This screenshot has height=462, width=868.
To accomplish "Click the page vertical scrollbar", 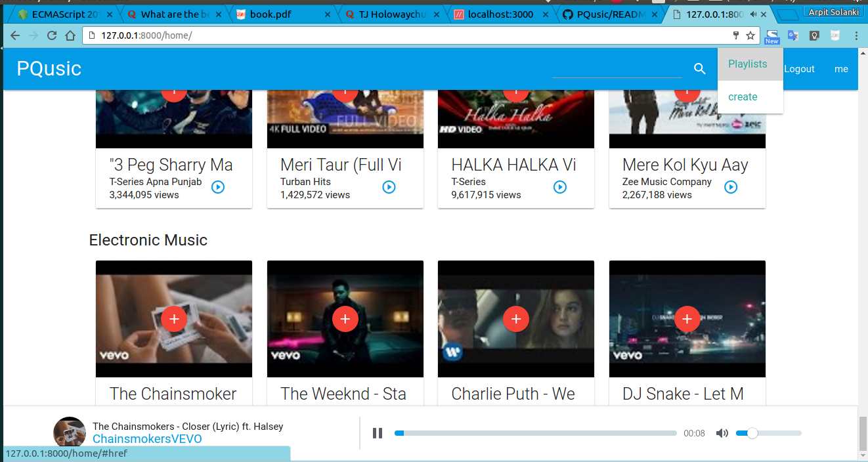I will (x=863, y=434).
